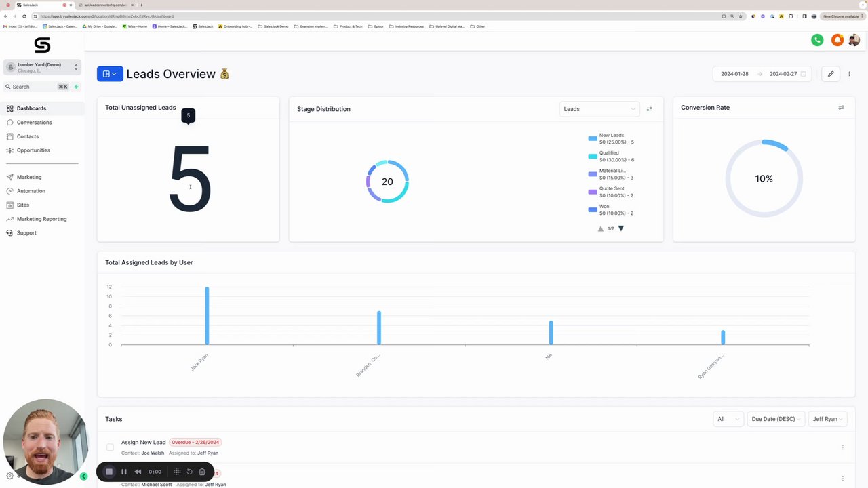Open three-dot menu for the Michael Scott task

click(843, 479)
